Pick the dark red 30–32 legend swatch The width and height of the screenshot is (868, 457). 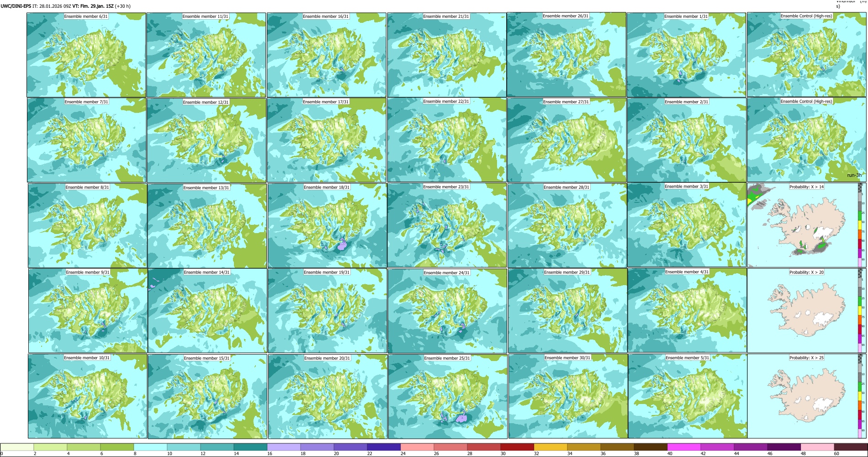(x=517, y=447)
